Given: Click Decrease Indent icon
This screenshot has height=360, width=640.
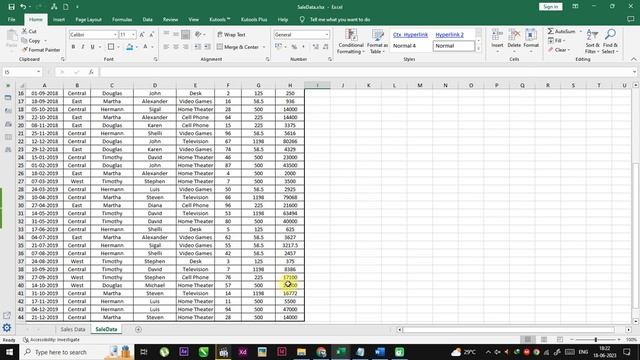Looking at the screenshot, I should click(x=198, y=47).
